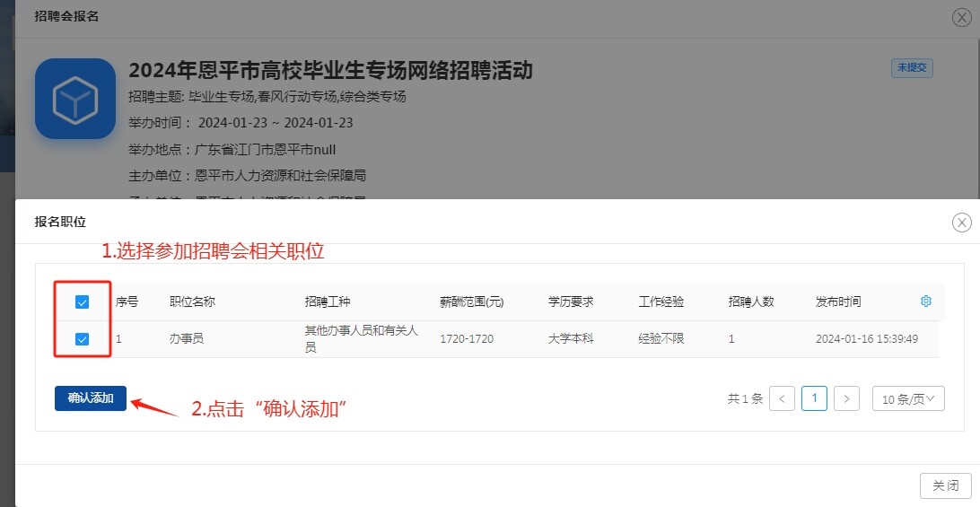
Task: Click the 招聘人数 column header
Action: click(751, 302)
